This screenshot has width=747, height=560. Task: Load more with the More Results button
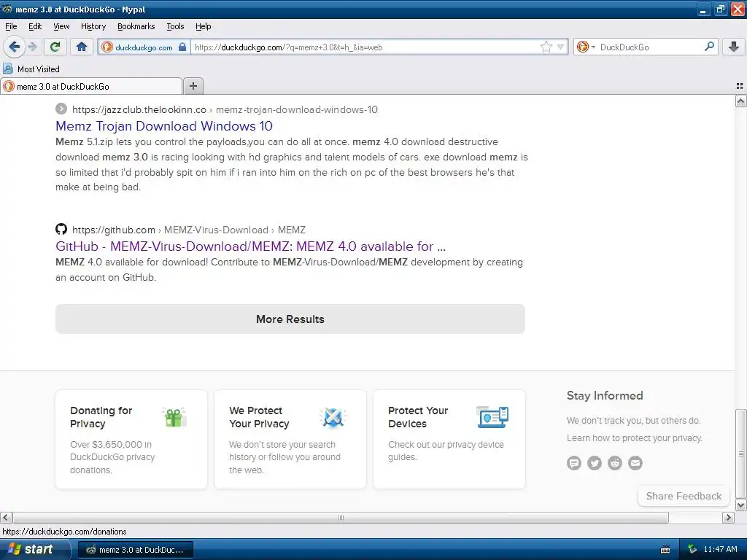(290, 319)
